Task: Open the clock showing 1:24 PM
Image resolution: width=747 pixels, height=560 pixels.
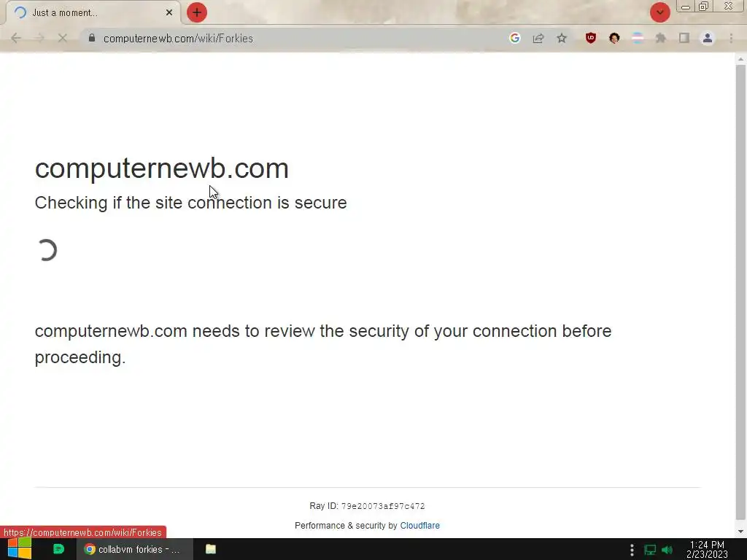Action: 707,550
